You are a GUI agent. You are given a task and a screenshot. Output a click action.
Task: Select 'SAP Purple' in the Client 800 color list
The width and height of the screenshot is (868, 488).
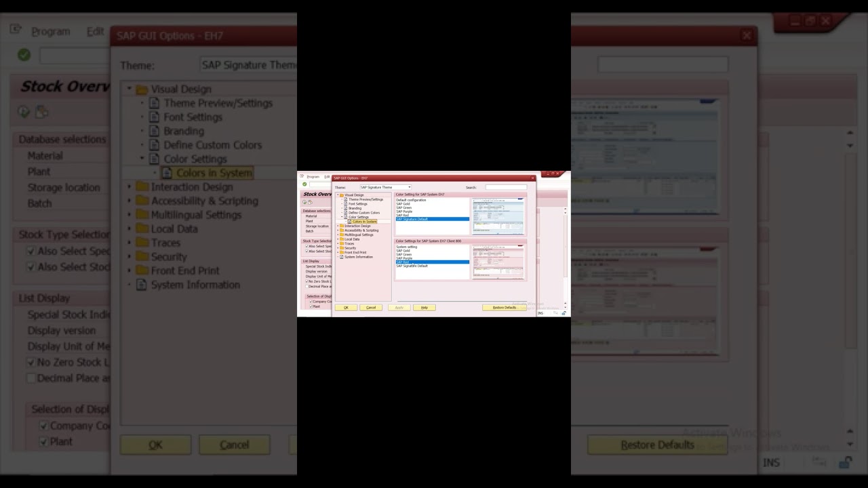click(x=433, y=258)
